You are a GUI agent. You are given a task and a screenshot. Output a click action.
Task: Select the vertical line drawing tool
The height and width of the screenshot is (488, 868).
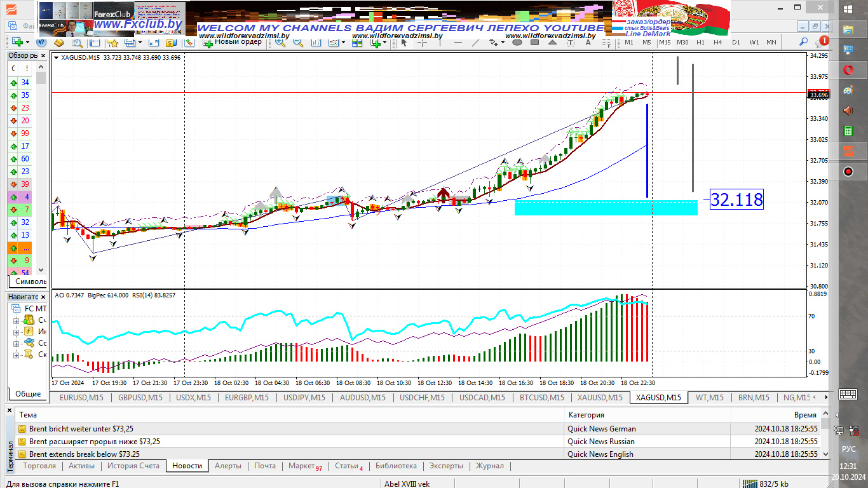[440, 43]
